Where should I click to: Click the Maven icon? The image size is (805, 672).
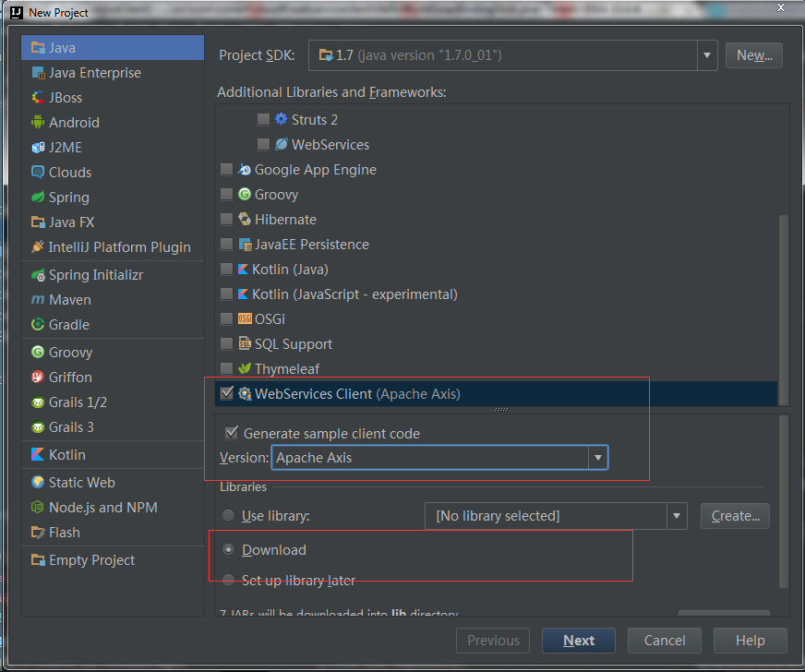pyautogui.click(x=38, y=300)
